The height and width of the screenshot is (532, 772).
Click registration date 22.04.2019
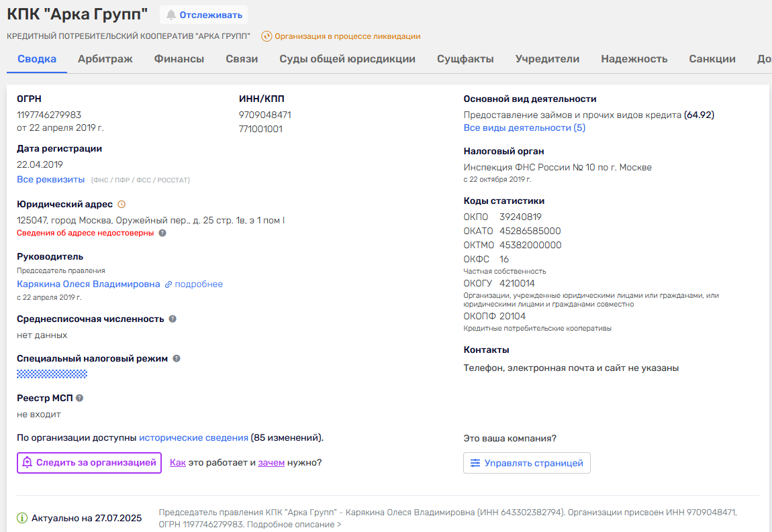[40, 164]
